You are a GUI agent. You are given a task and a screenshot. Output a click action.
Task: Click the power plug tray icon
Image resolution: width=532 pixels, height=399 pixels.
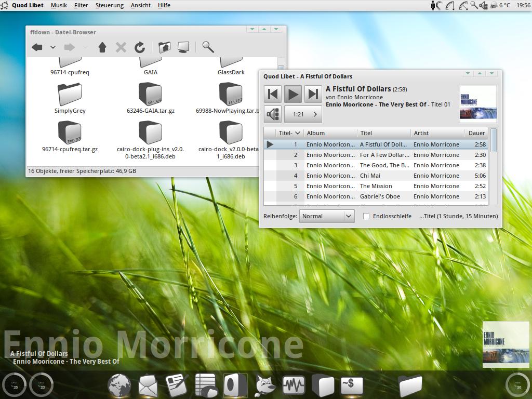433,5
